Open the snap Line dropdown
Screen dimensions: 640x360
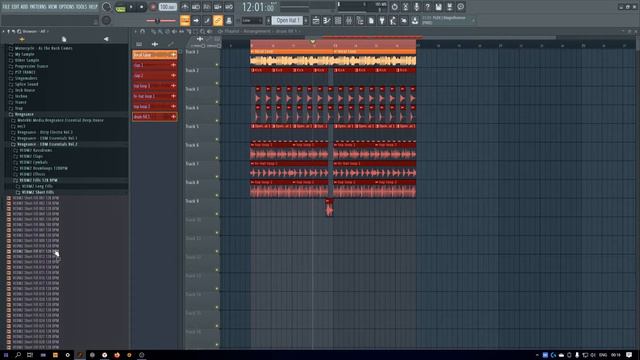(x=252, y=20)
